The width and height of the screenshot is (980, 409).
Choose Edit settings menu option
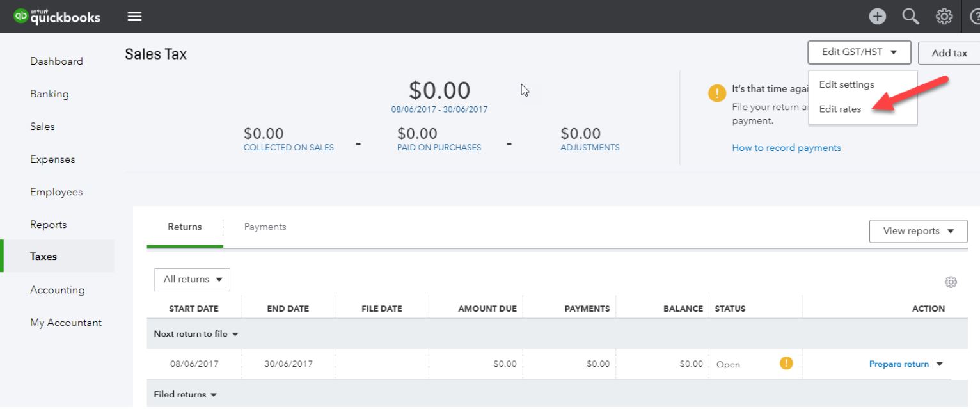(846, 84)
